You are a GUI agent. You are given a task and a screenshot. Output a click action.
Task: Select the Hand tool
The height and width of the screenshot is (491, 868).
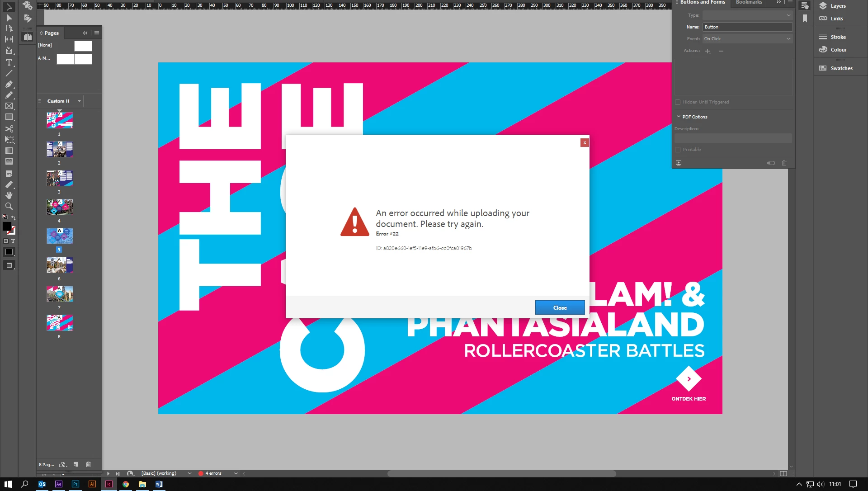click(9, 195)
